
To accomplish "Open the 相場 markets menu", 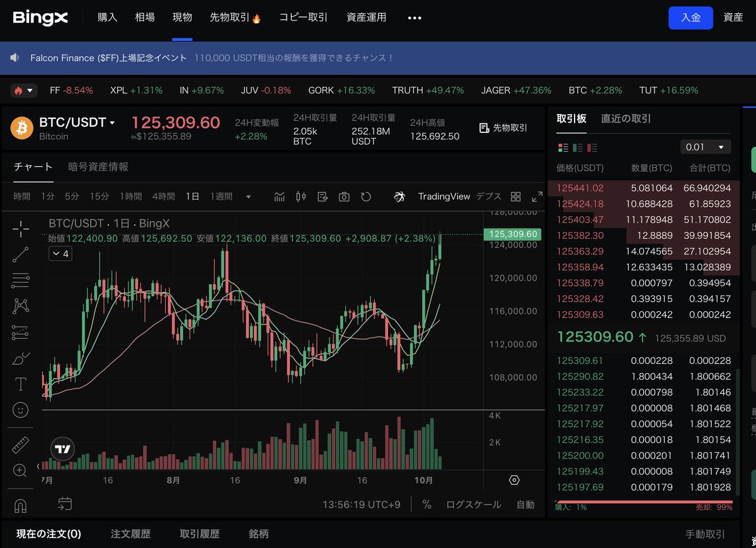I will [145, 18].
